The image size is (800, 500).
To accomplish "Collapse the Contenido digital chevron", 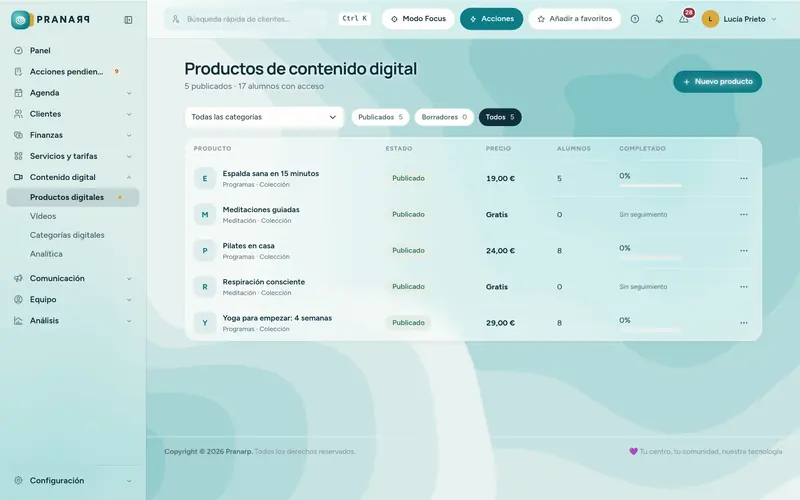I will click(x=129, y=177).
